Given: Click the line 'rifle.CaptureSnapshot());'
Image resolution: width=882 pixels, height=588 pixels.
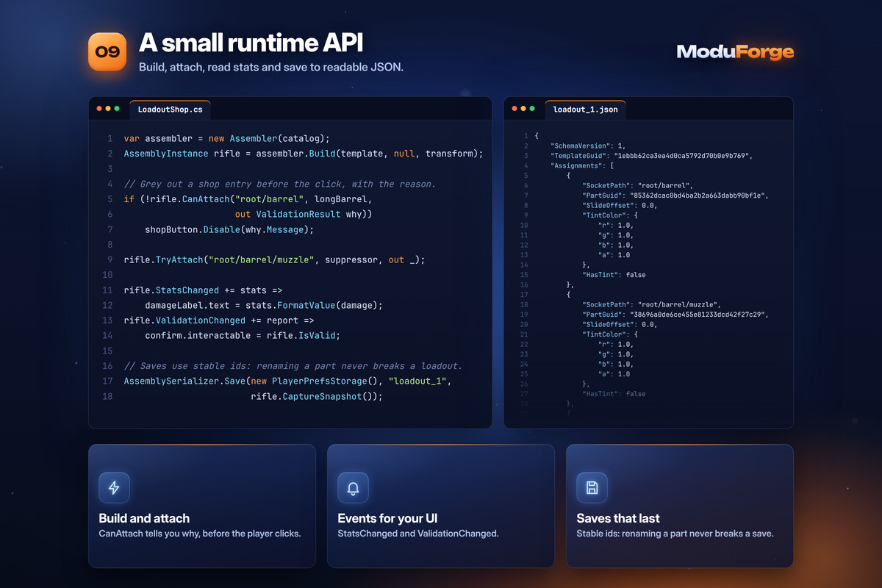Looking at the screenshot, I should [x=317, y=396].
